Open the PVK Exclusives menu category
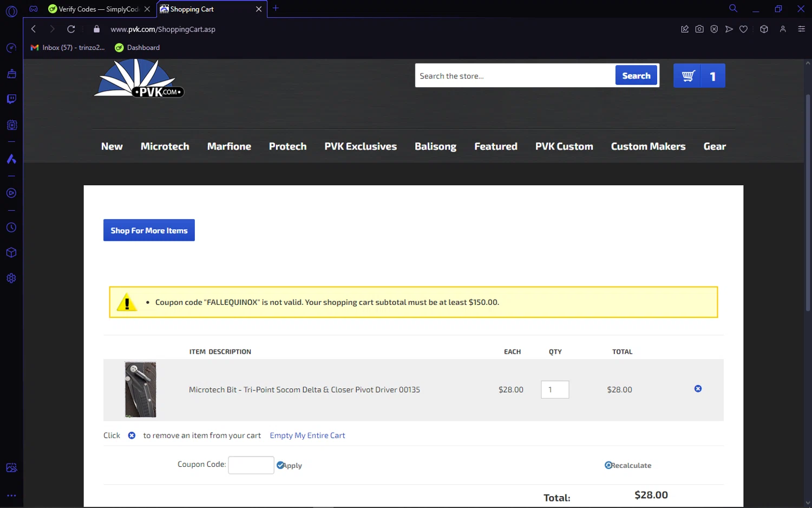 (x=361, y=146)
